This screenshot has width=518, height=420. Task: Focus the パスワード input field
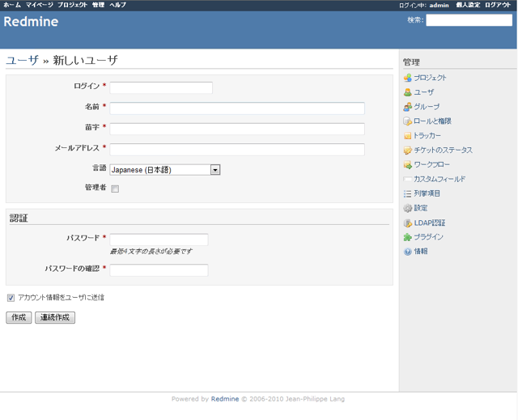pos(159,240)
